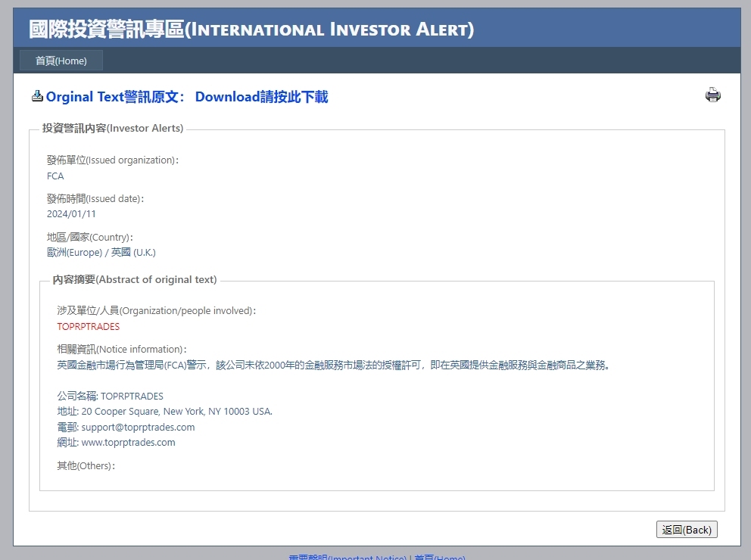This screenshot has width=751, height=560.
Task: Click the FCA issued organization value
Action: 55,176
